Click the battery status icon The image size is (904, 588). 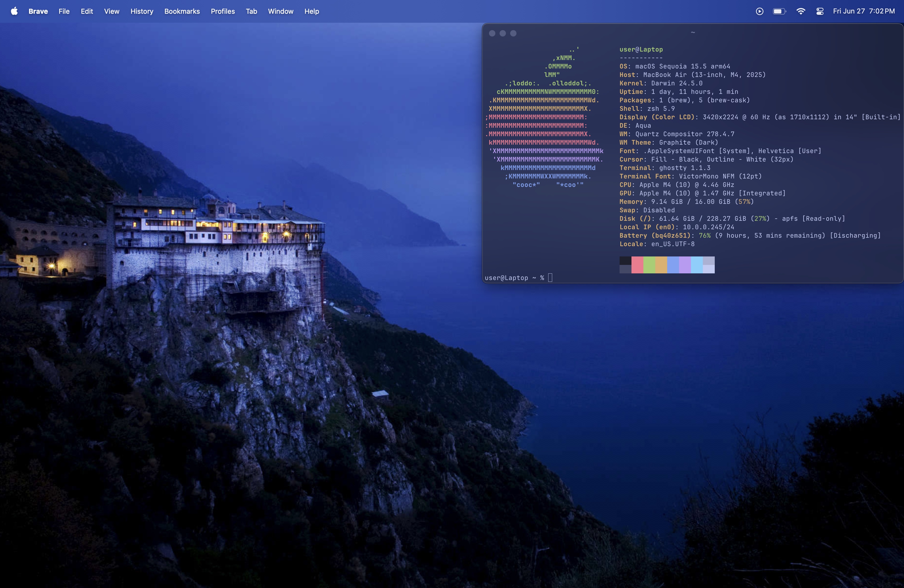pos(779,11)
